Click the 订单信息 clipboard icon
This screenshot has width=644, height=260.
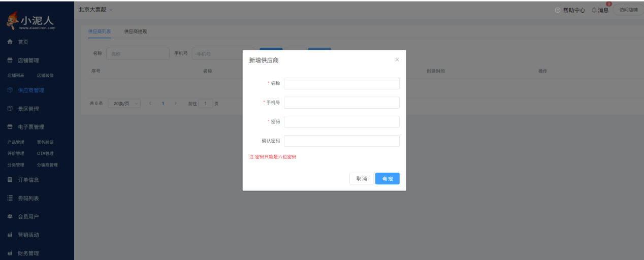[10, 180]
